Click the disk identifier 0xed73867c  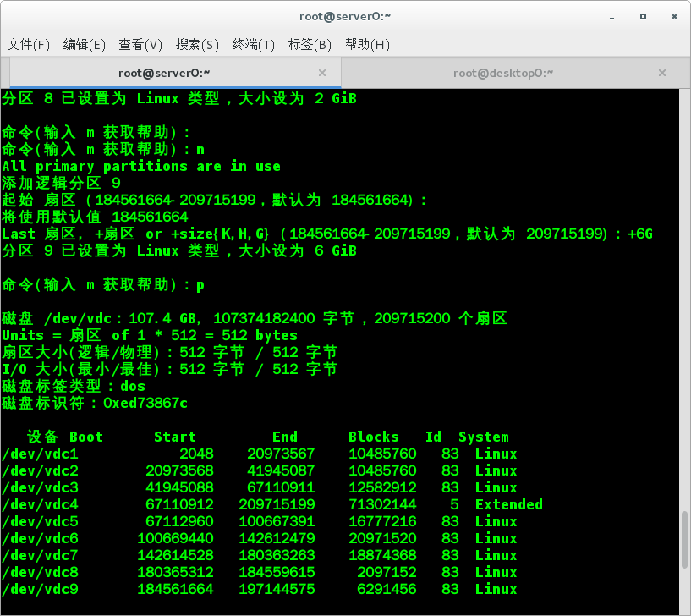tap(145, 403)
